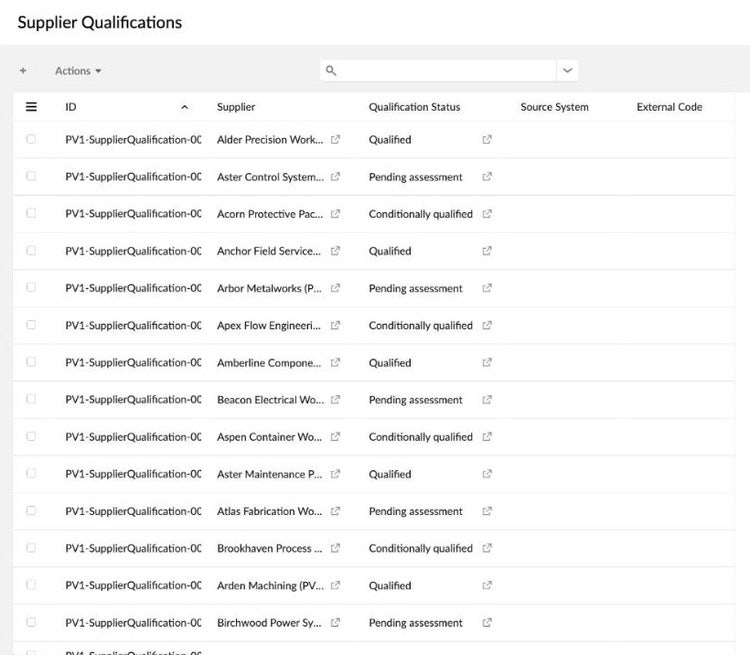Sort by the ID column header
This screenshot has width=750, height=655.
(71, 107)
